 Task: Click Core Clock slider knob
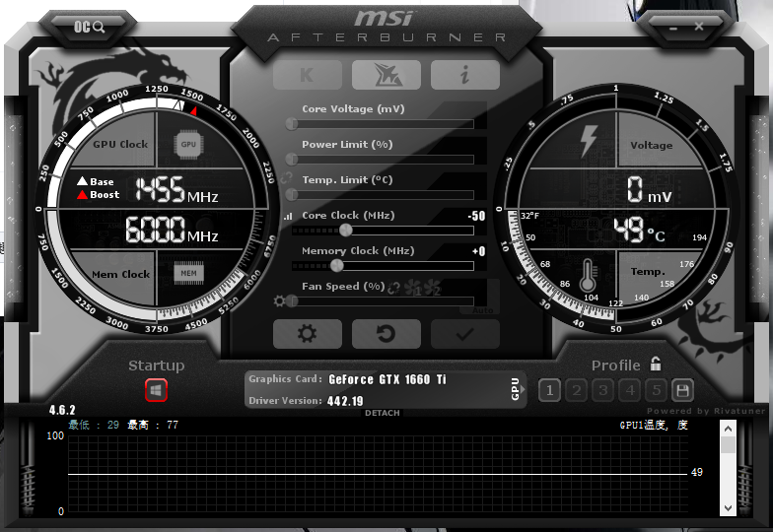tap(345, 231)
